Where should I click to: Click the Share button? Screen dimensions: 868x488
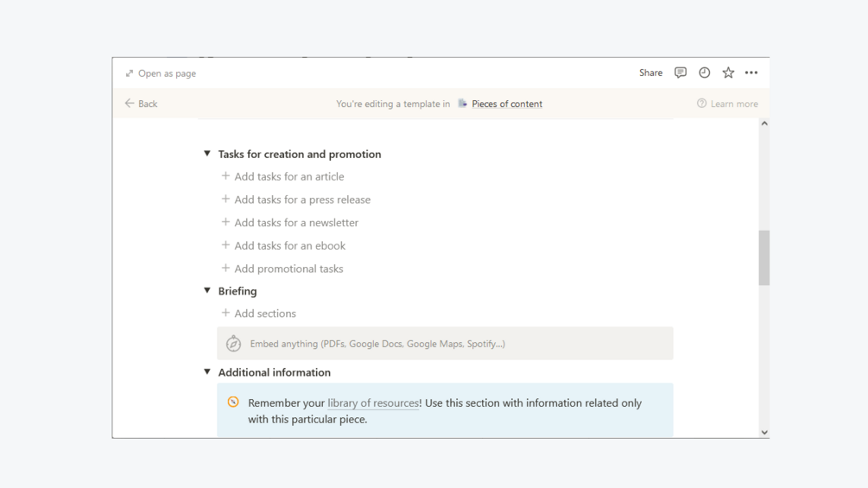(x=650, y=73)
